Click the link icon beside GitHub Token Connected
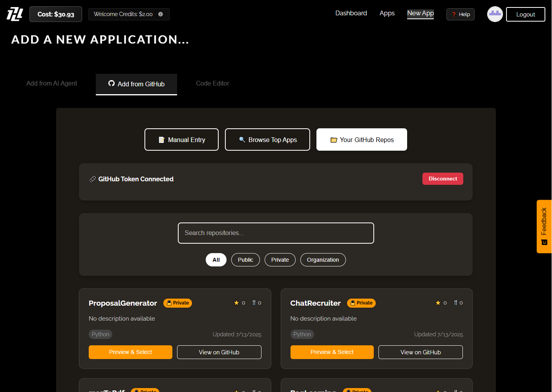The width and height of the screenshot is (552, 392). (x=93, y=179)
